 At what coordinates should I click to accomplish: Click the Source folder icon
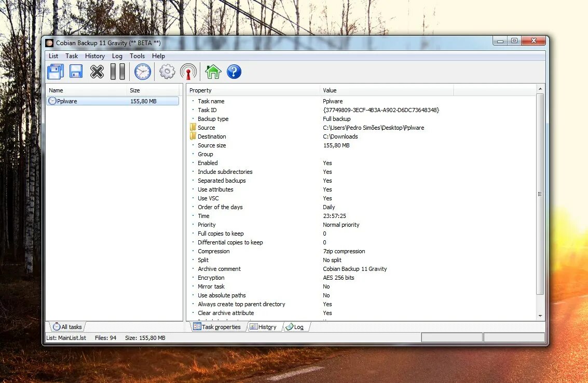[193, 127]
